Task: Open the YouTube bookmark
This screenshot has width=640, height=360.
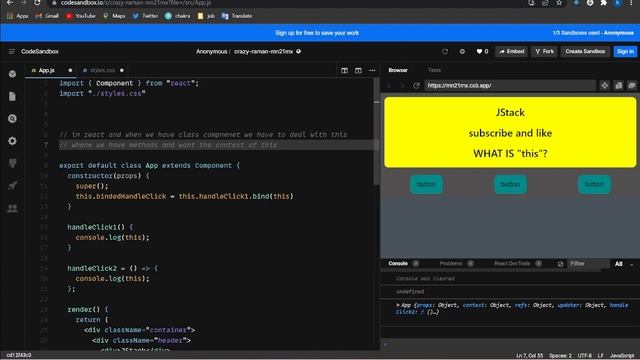Action: (81, 16)
